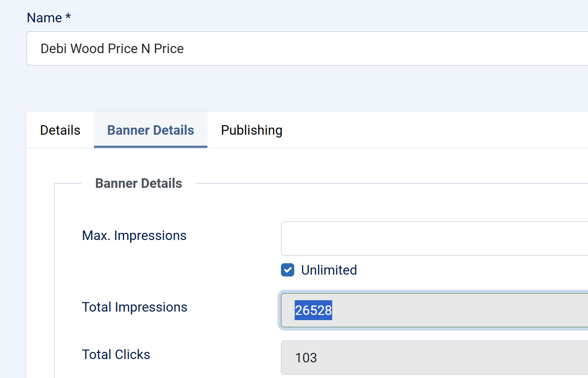Click the Name * label
Screen dimensions: 588x378
tap(49, 18)
